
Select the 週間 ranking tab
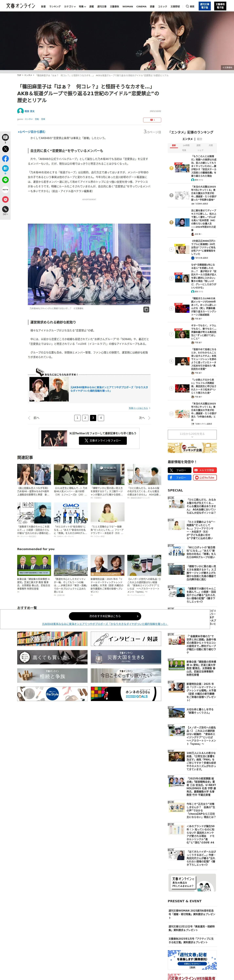tap(198, 145)
